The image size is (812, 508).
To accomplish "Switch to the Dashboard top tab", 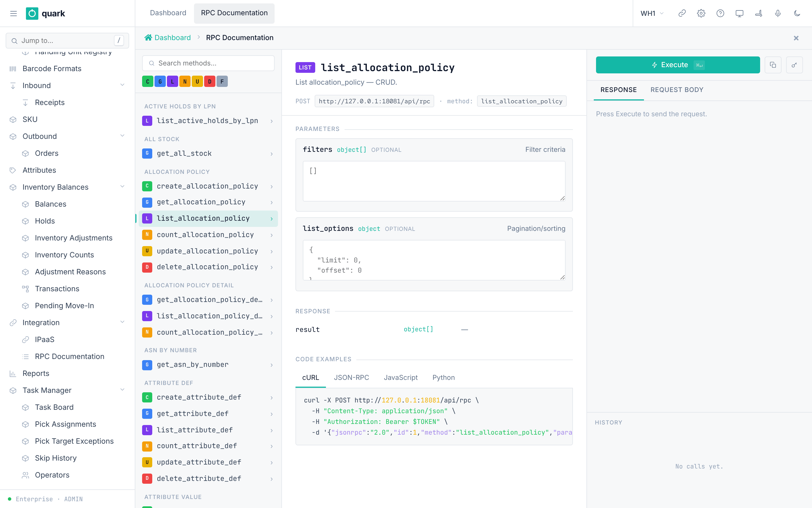I will [x=168, y=13].
